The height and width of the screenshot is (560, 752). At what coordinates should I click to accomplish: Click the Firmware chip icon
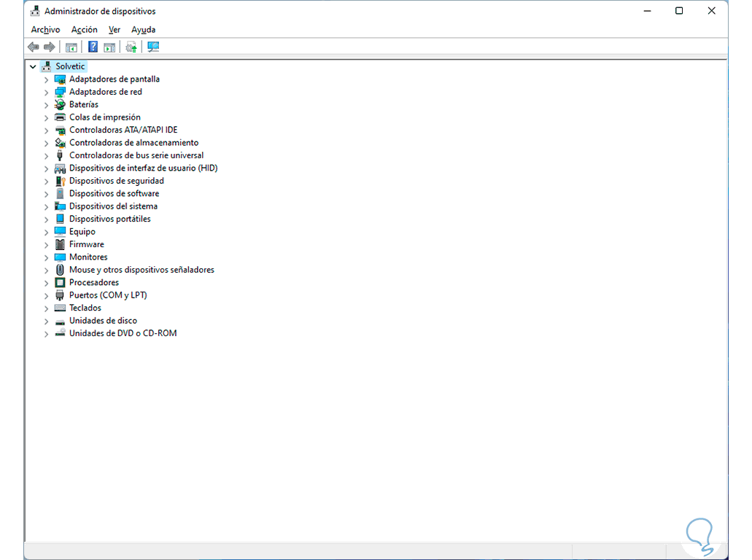[60, 244]
